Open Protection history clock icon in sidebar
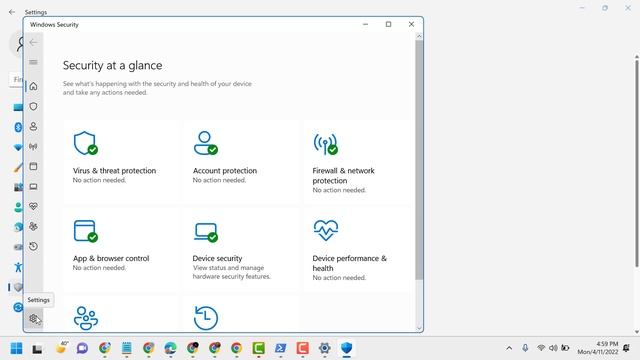640x360 pixels. [33, 247]
